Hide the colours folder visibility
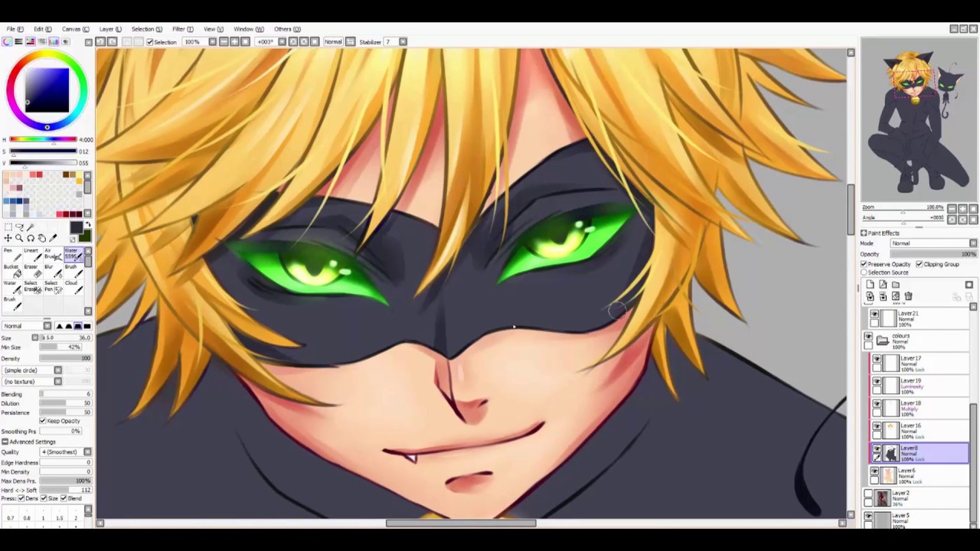 [868, 337]
